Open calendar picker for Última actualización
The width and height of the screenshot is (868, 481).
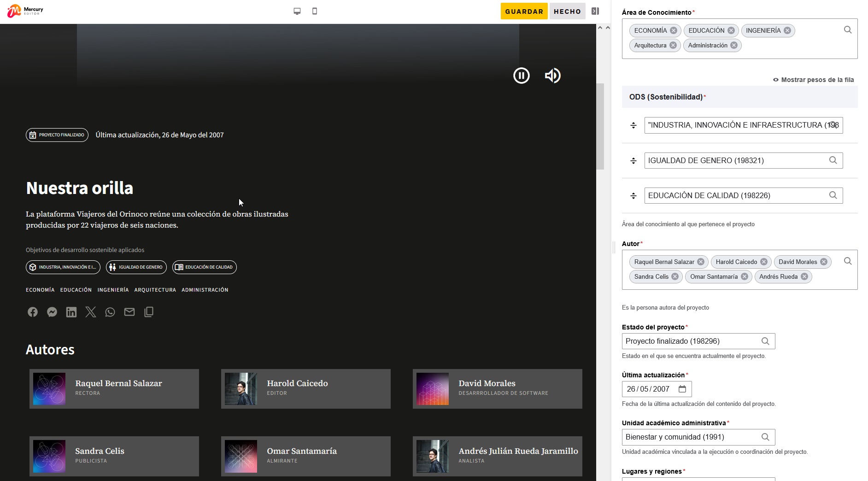(x=682, y=389)
